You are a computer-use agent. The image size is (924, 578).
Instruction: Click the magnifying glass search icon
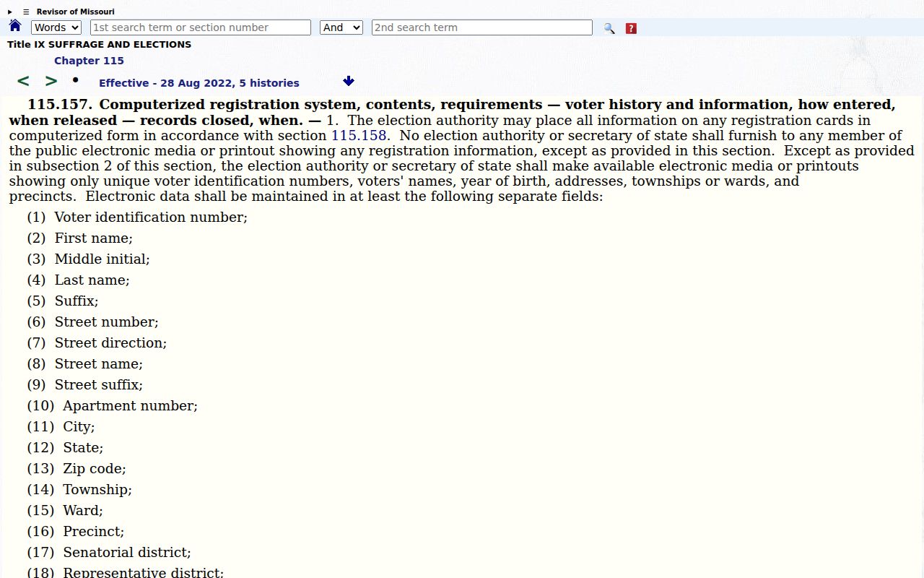pyautogui.click(x=609, y=28)
